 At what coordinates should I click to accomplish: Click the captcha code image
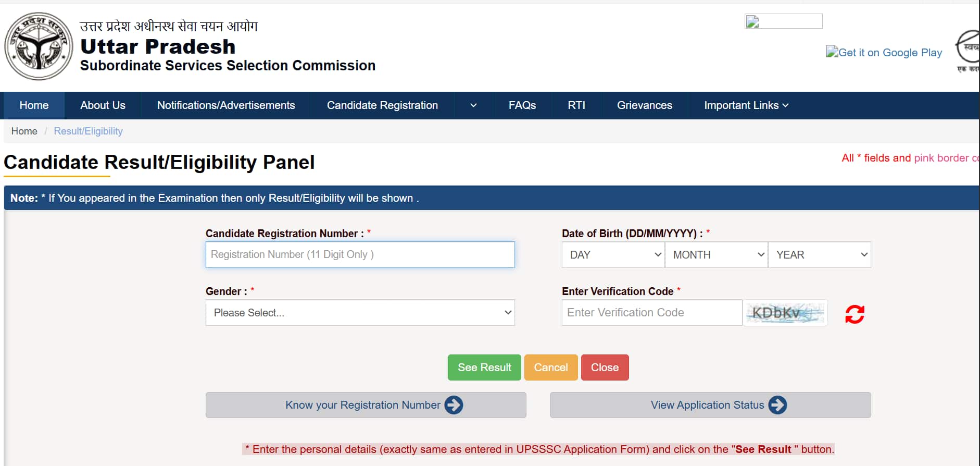(786, 313)
